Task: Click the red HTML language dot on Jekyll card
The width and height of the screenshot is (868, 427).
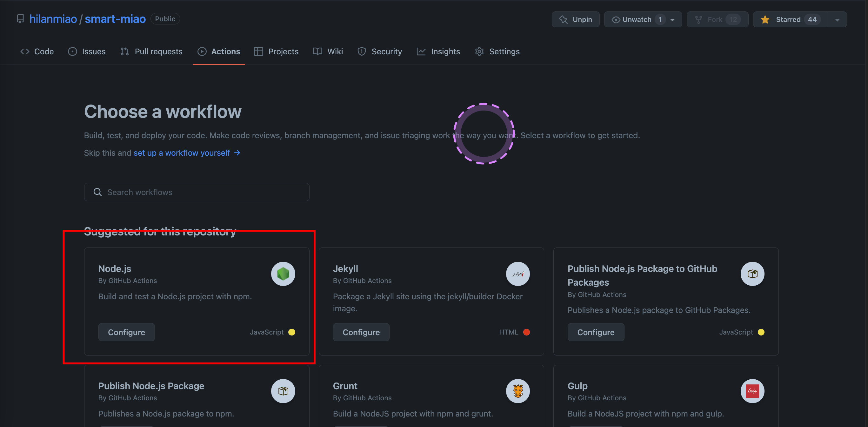Action: click(526, 332)
